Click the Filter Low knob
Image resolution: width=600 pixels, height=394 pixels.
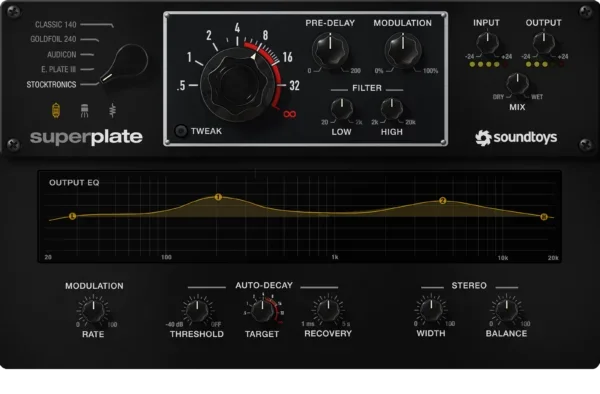point(342,109)
